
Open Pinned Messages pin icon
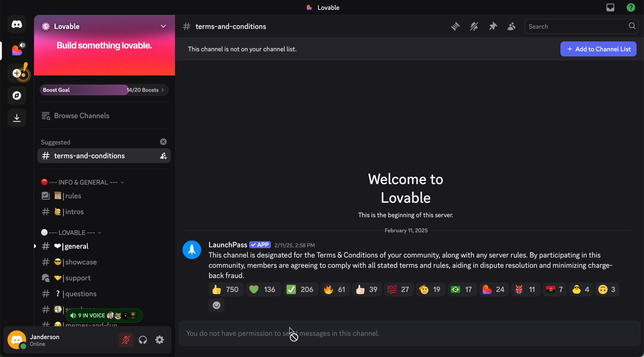click(x=493, y=26)
